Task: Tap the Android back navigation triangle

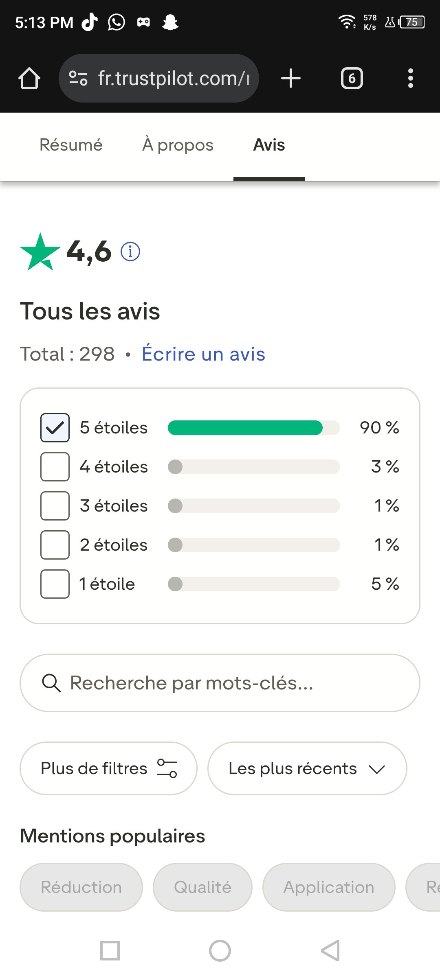Action: pos(330,951)
